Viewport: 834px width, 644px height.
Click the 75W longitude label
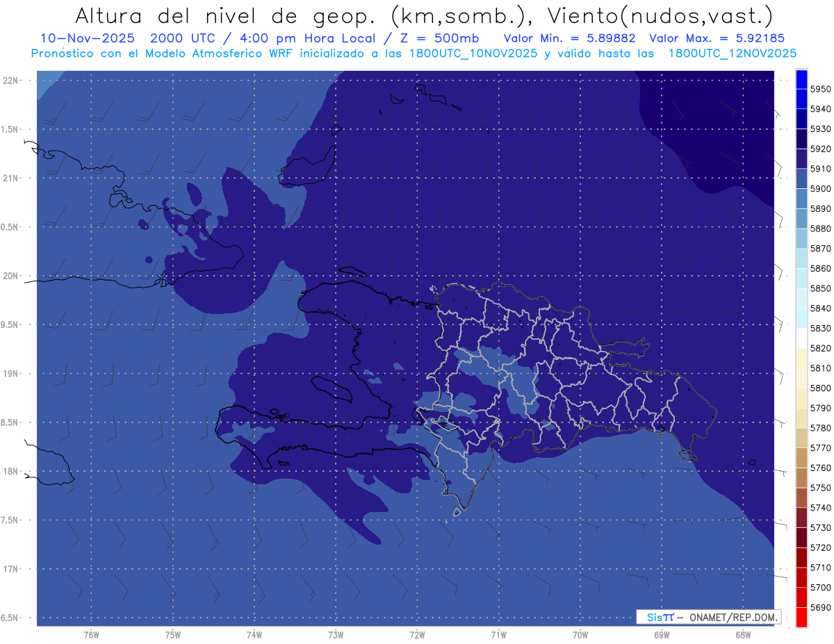173,636
